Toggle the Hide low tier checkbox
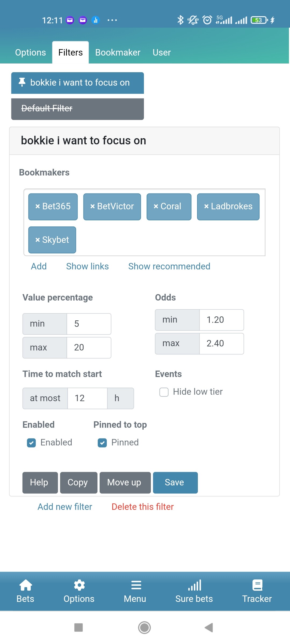 click(x=164, y=392)
